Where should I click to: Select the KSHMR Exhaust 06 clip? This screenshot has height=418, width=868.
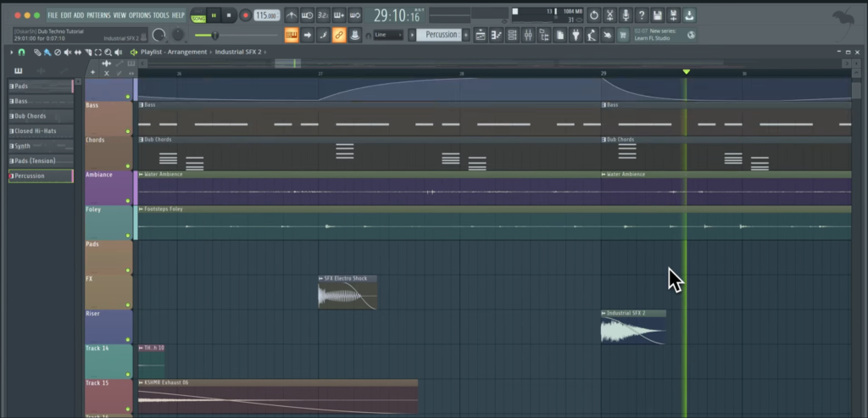point(278,397)
